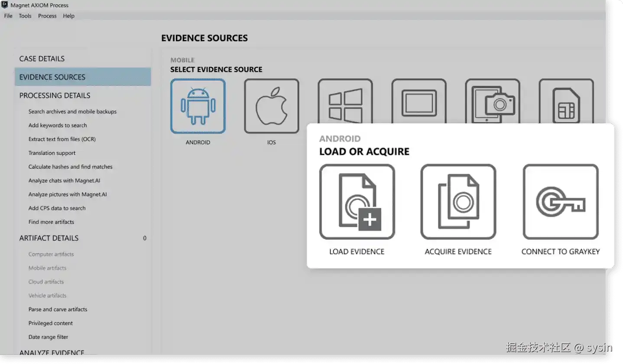Choose the Windows phone evidence source icon
The width and height of the screenshot is (623, 364).
[x=345, y=102]
